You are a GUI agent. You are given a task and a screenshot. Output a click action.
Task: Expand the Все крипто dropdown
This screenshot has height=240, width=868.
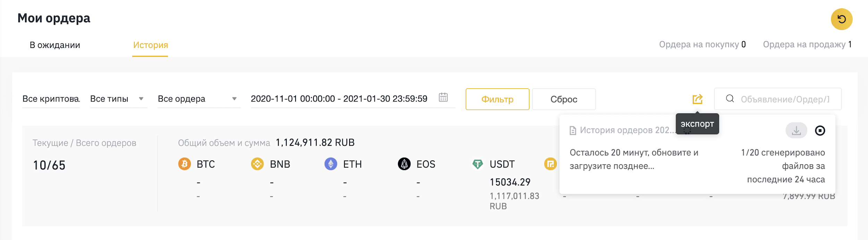coord(51,99)
